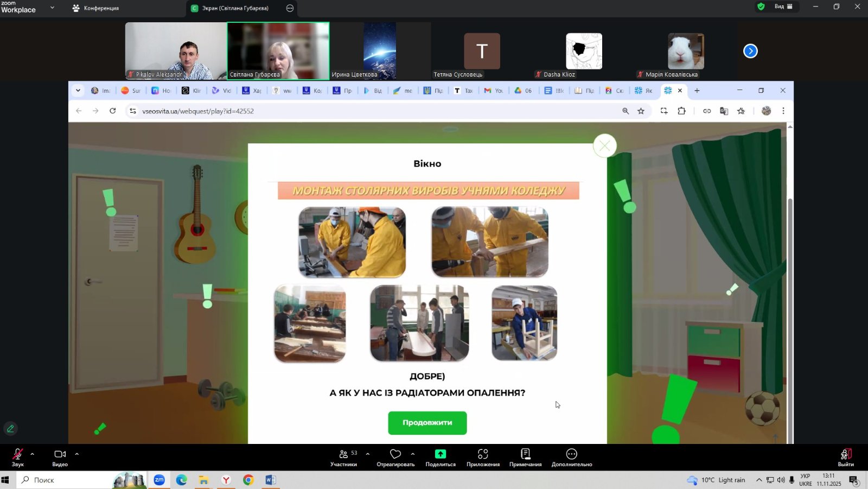Expand the arrow next to Участники
Image resolution: width=868 pixels, height=489 pixels.
click(x=368, y=454)
